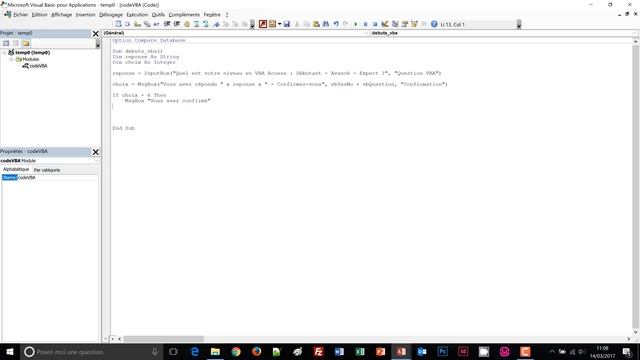
Task: Open Visual Basic Help question-mark icon
Action: click(434, 24)
